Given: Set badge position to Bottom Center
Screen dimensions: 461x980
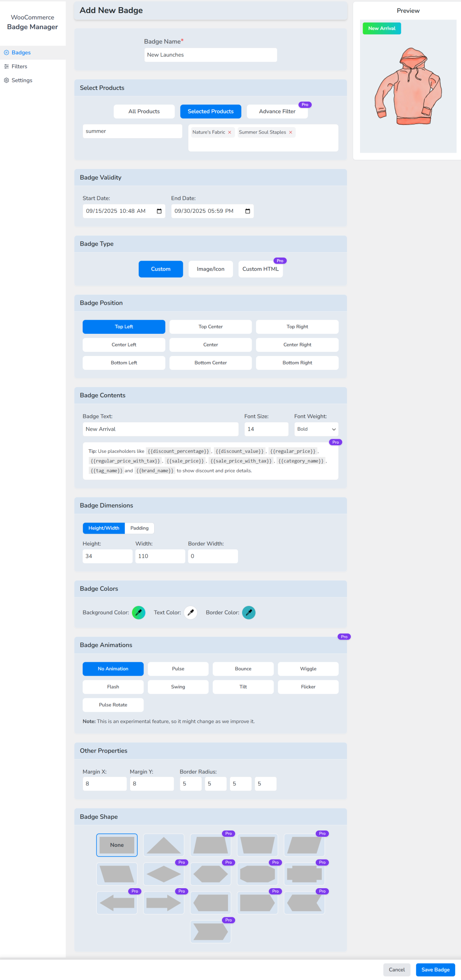Looking at the screenshot, I should tap(210, 363).
